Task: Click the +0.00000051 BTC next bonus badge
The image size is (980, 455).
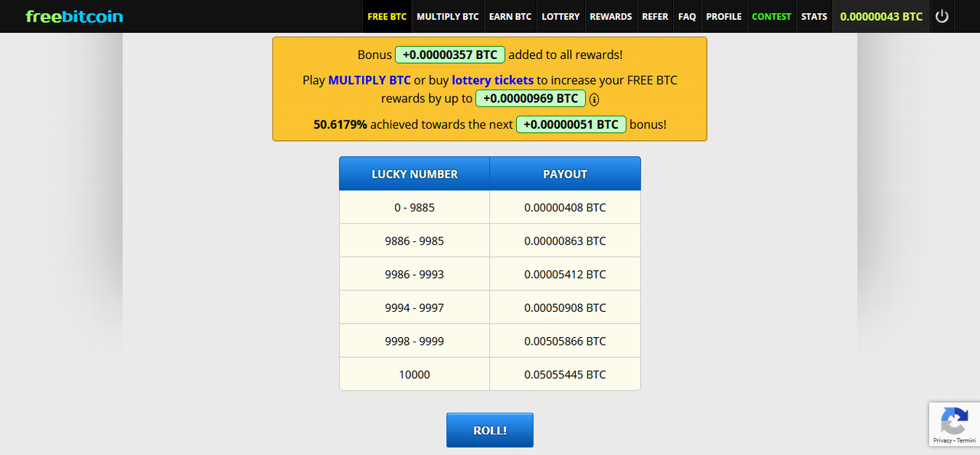Action: click(x=571, y=124)
